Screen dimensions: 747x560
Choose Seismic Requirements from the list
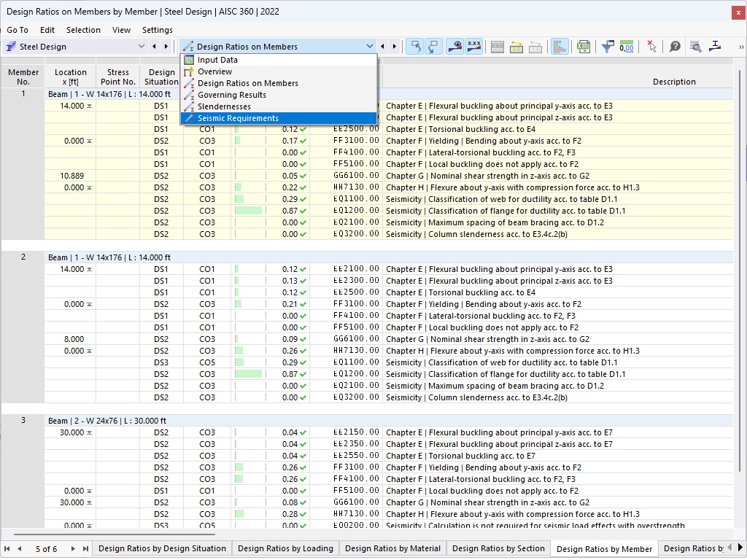[x=238, y=118]
